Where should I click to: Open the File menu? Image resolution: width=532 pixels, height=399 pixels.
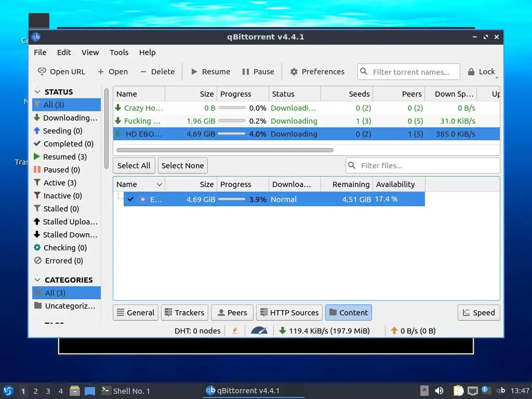40,52
